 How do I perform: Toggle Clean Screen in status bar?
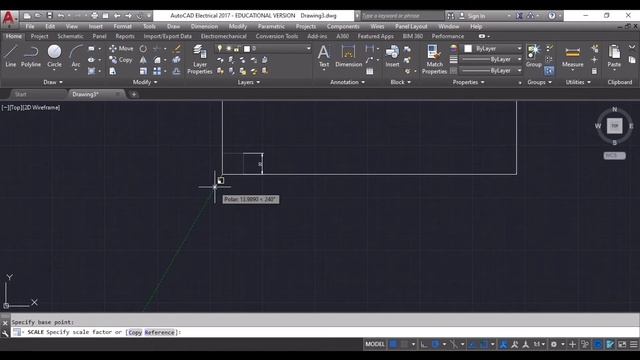point(622,344)
